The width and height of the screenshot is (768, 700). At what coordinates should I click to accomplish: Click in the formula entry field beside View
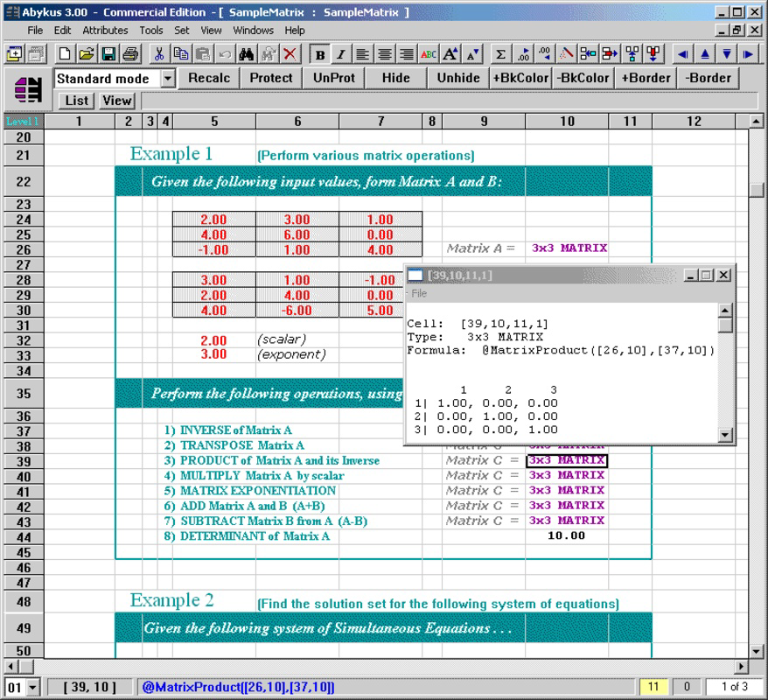pos(449,101)
